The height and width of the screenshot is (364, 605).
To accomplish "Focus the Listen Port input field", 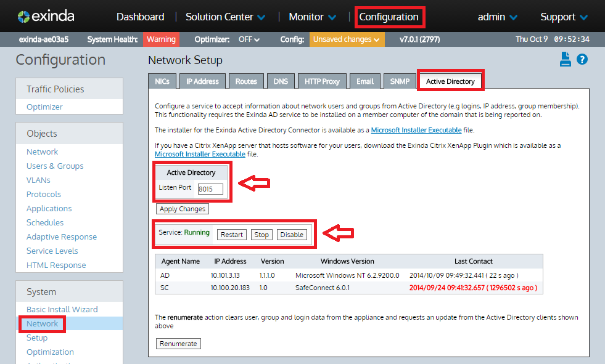I will [210, 188].
